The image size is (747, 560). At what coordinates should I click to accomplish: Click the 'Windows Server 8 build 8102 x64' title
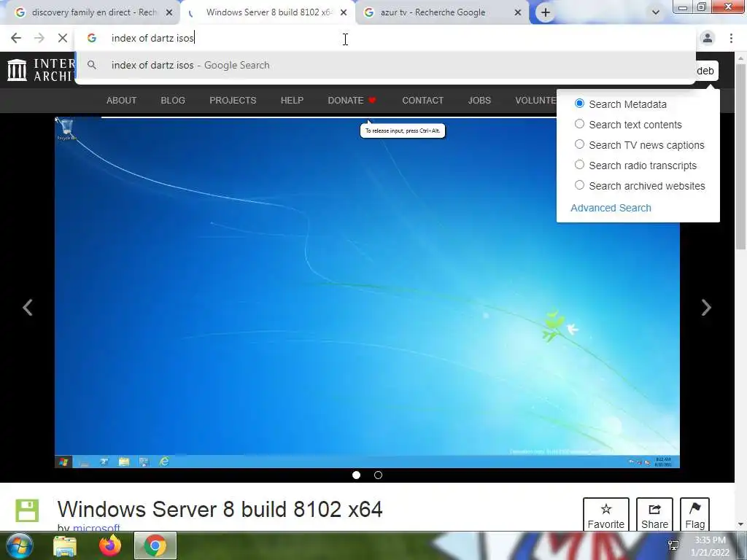pos(220,509)
